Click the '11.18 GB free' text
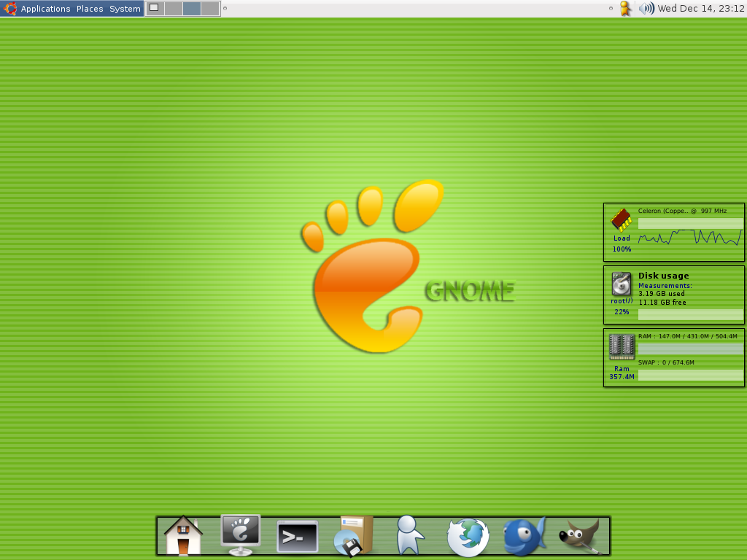 pyautogui.click(x=662, y=303)
